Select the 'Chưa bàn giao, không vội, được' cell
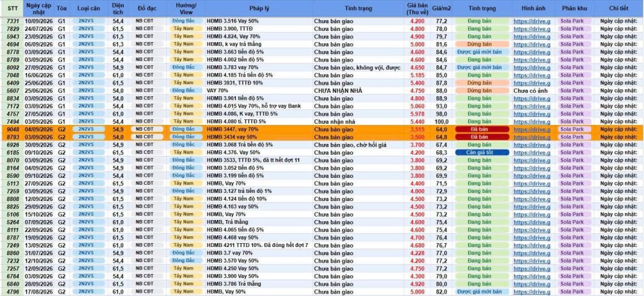 pyautogui.click(x=357, y=67)
